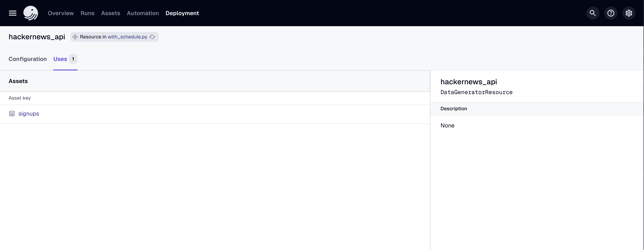Select the Uses tab
644x250 pixels.
pos(60,59)
